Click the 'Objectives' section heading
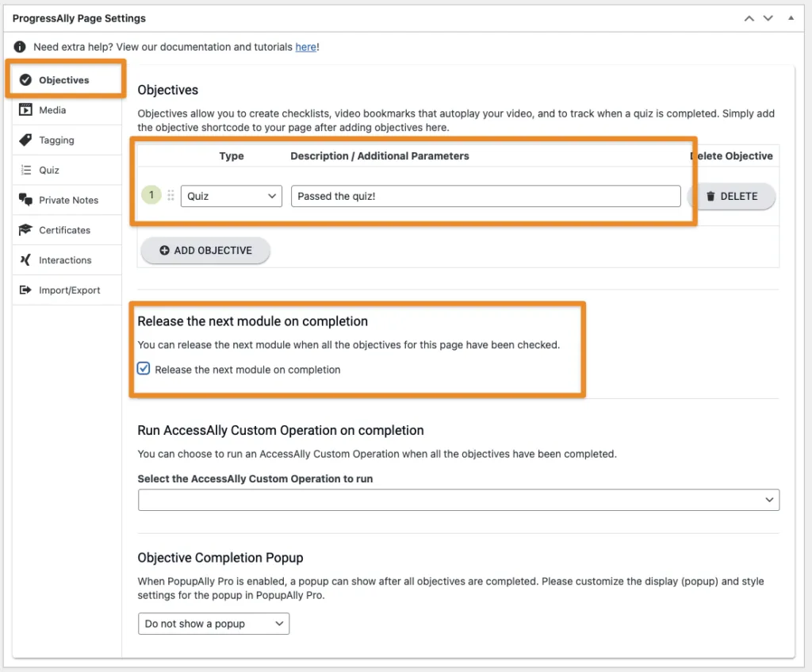 coord(167,90)
